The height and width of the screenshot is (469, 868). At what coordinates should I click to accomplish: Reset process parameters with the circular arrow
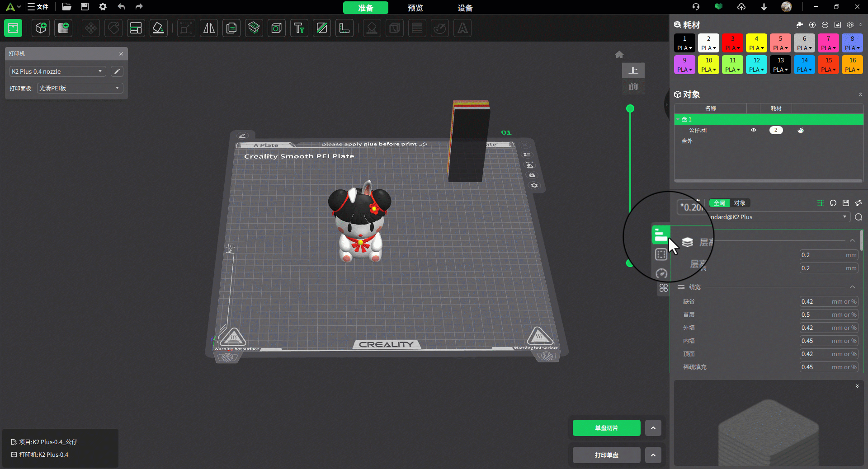pyautogui.click(x=833, y=203)
